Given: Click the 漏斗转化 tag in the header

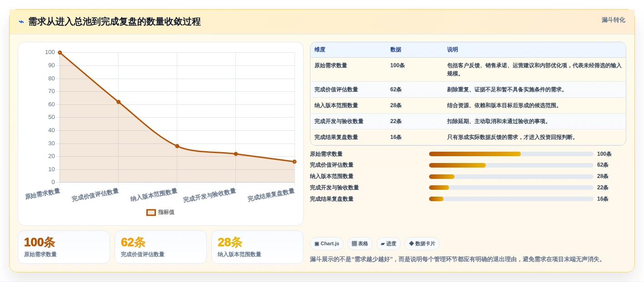Looking at the screenshot, I should click(613, 20).
